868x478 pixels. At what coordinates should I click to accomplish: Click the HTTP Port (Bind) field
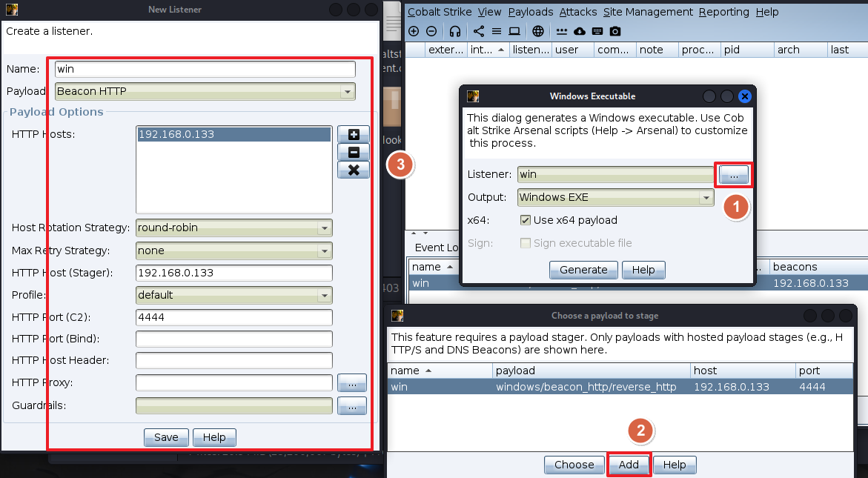[234, 339]
